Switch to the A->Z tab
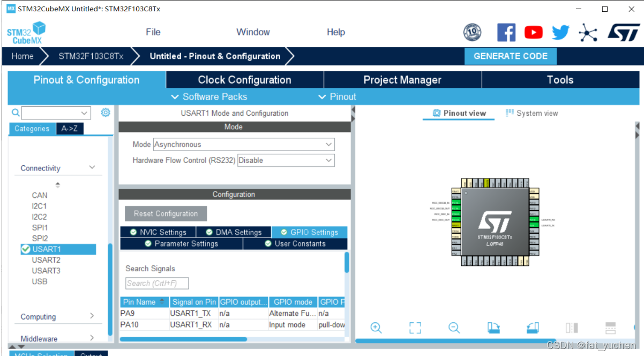644x356 pixels. 70,129
